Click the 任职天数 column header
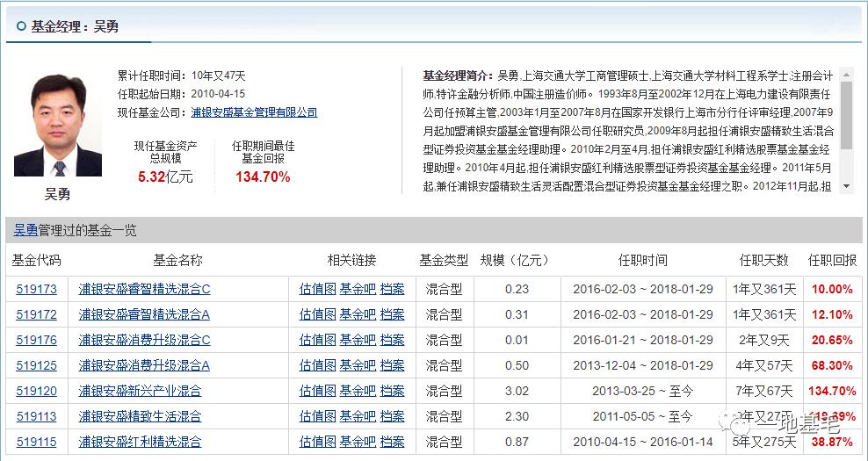This screenshot has height=461, width=868. tap(764, 260)
